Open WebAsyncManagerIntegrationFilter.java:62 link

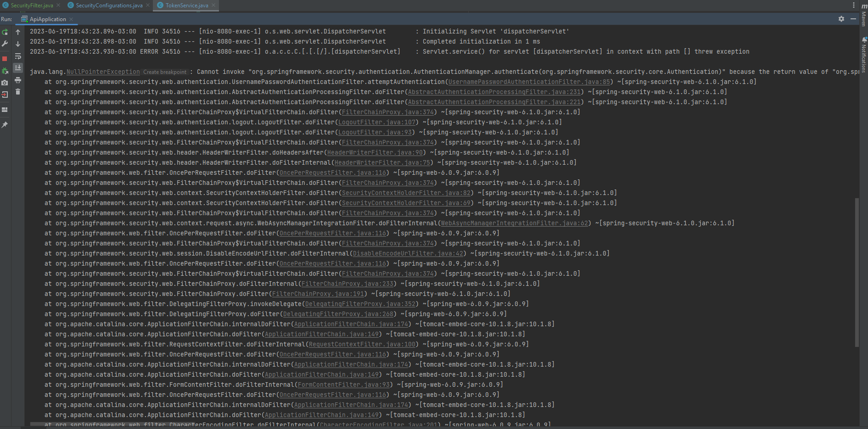coord(515,223)
